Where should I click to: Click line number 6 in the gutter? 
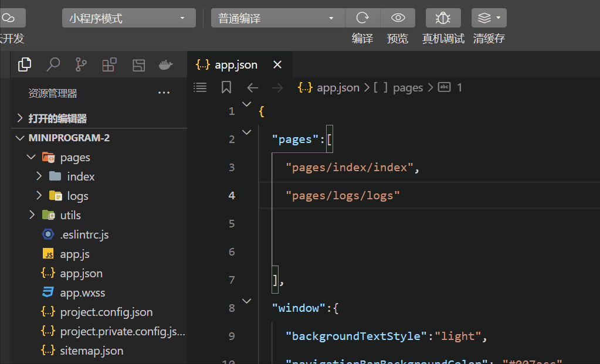[232, 252]
